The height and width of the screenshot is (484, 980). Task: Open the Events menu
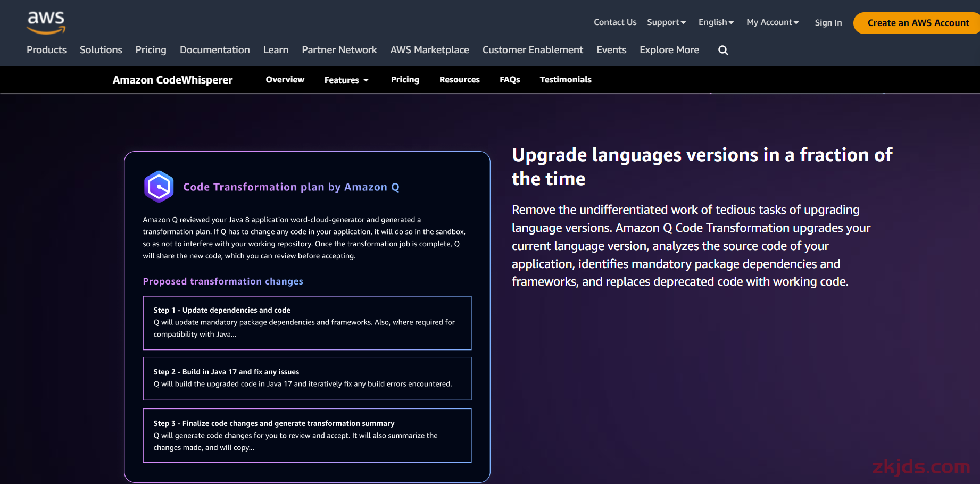pyautogui.click(x=611, y=50)
